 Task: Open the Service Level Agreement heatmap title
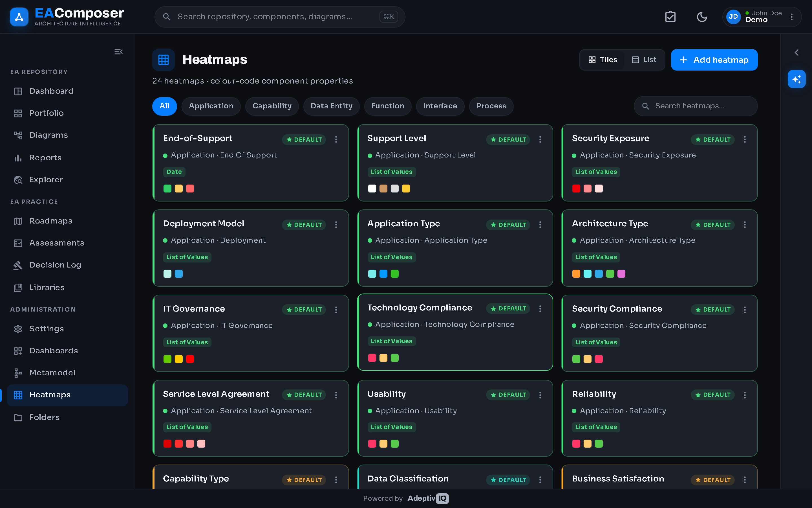[x=216, y=394]
